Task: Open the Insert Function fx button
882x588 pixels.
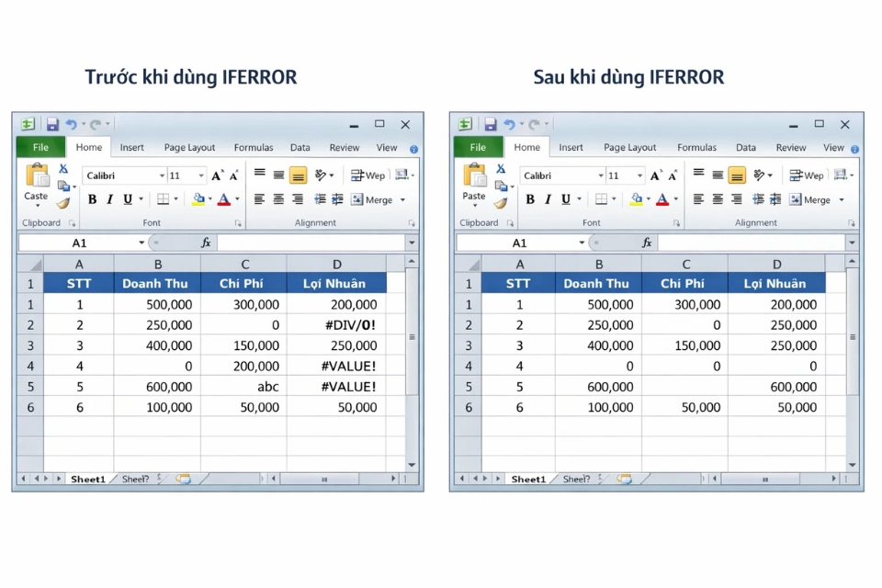Action: [206, 243]
